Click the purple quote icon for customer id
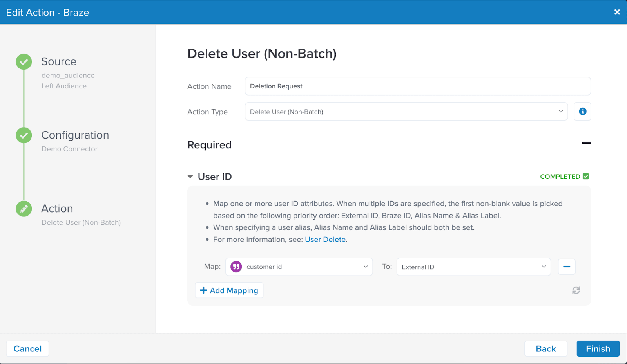The height and width of the screenshot is (364, 627). (236, 267)
